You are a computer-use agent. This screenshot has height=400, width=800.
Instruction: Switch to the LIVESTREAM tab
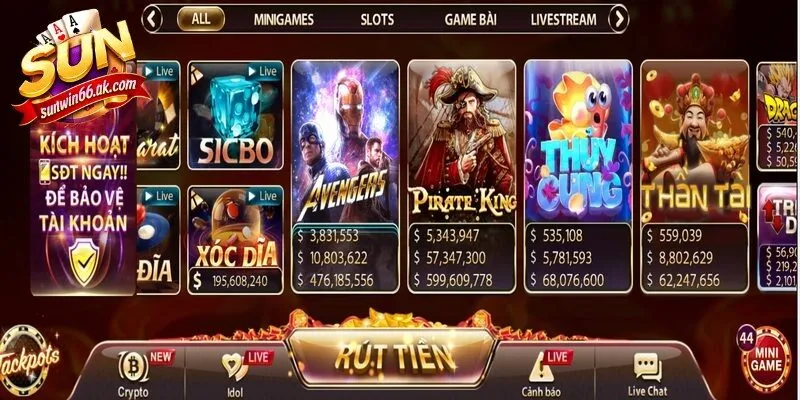(563, 20)
